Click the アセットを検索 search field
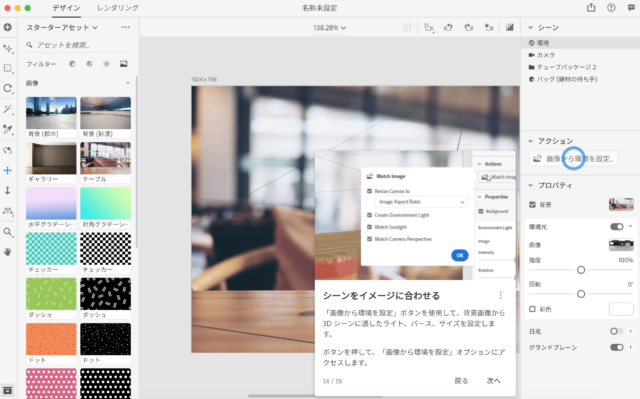Screen dimensions: 640x399 point(79,45)
